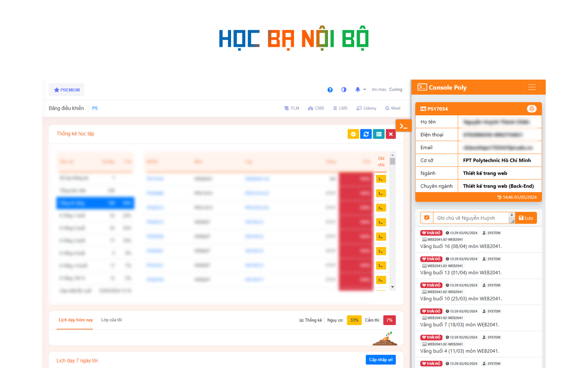Click the note type icon beside note field
The image size is (588, 368).
(x=427, y=218)
